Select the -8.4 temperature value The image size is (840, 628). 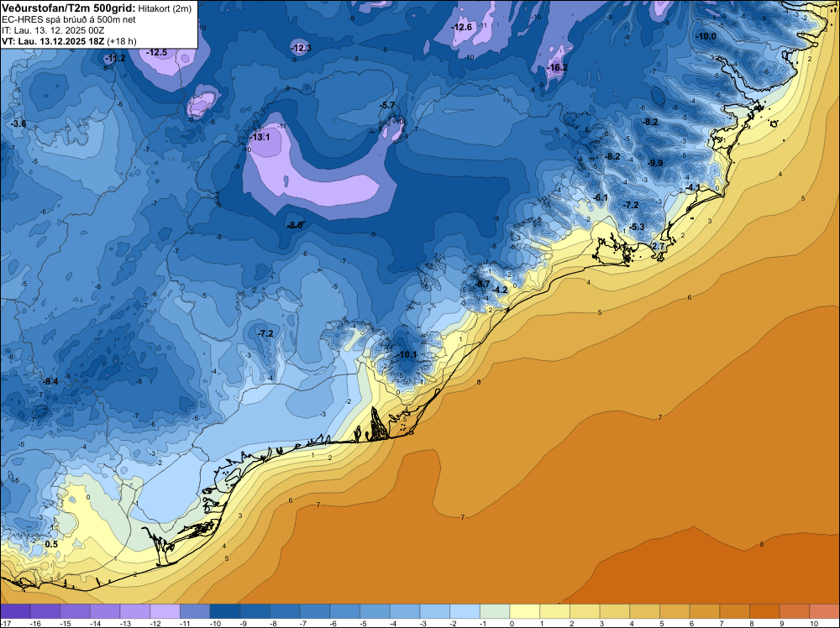[50, 382]
